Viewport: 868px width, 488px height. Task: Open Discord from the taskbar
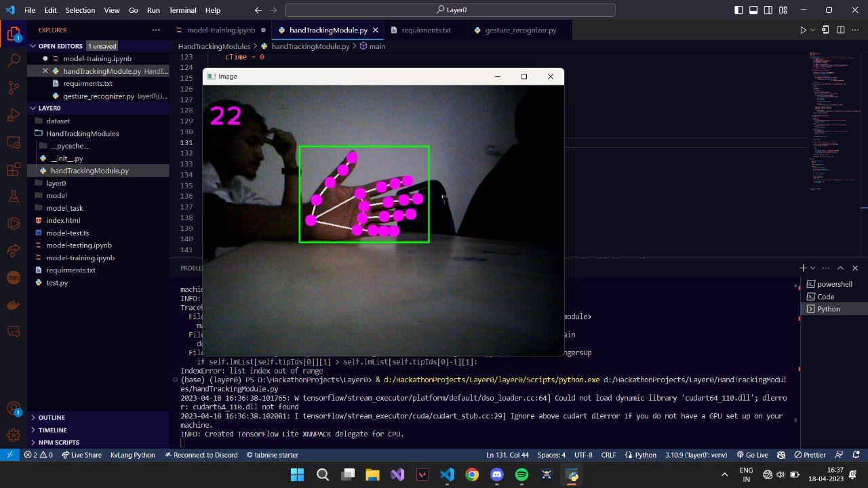tap(496, 474)
